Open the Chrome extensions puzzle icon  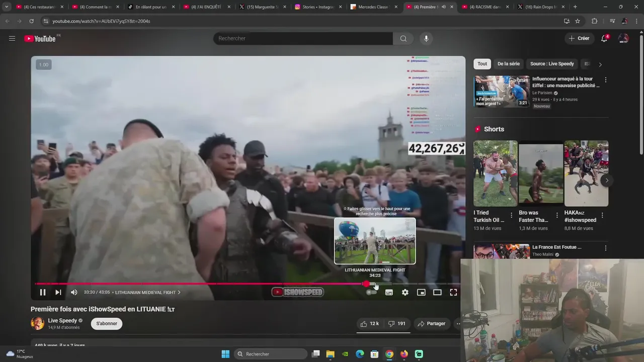tap(594, 21)
